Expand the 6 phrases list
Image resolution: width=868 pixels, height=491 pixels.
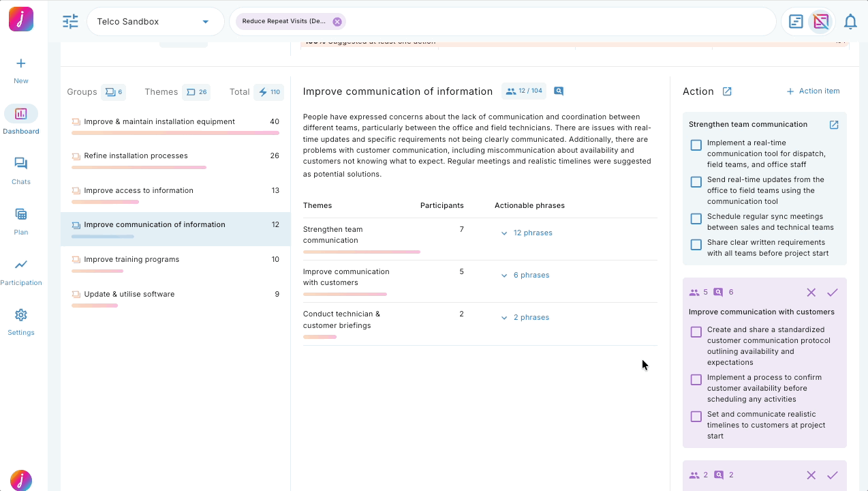click(x=525, y=276)
